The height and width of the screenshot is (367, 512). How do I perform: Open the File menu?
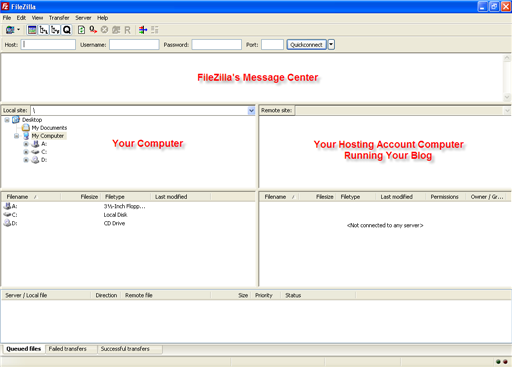point(7,18)
